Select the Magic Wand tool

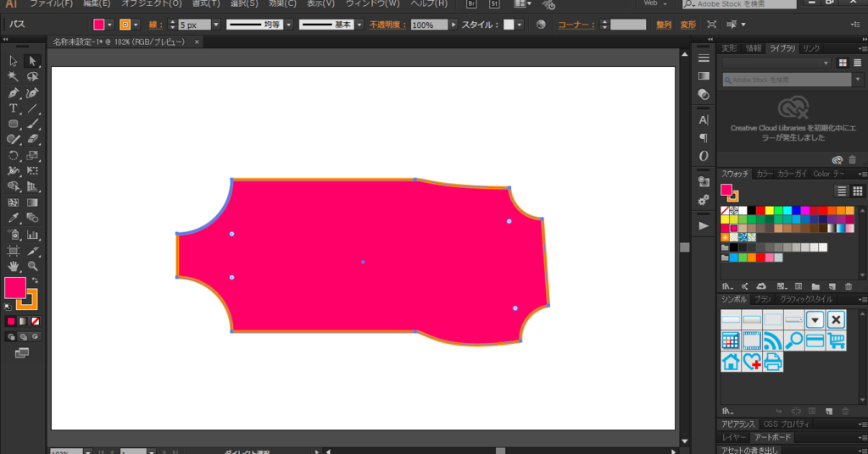coord(14,76)
